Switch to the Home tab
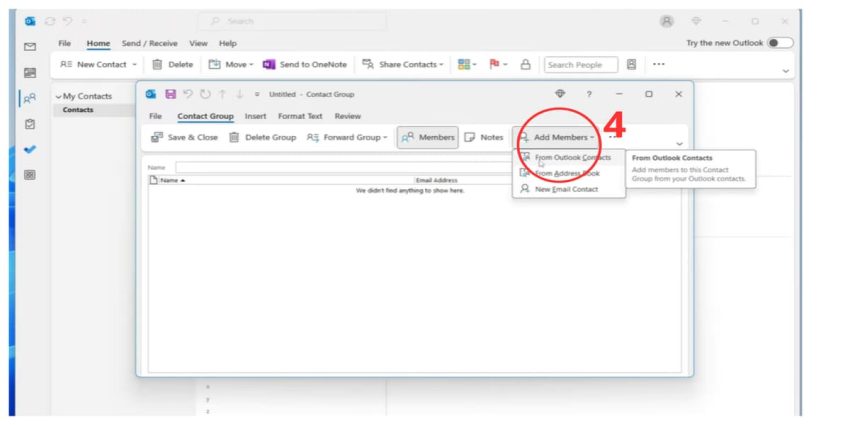Screen dimensions: 850x425 (x=99, y=43)
